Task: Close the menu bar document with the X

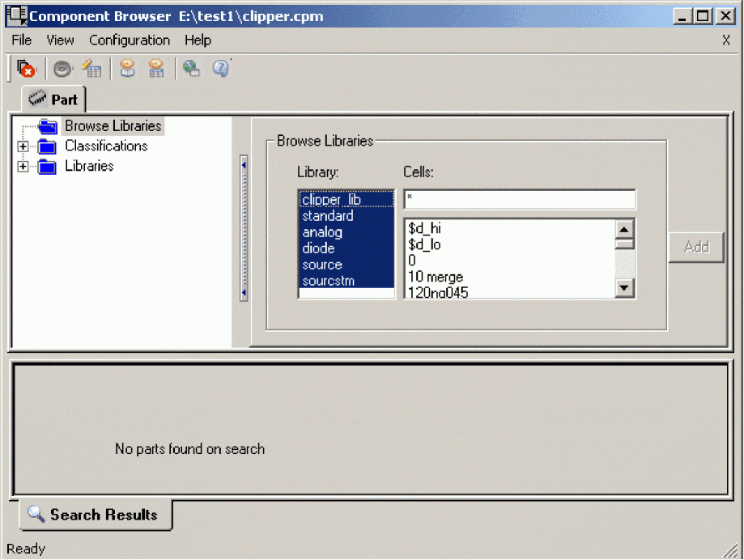Action: click(x=726, y=40)
